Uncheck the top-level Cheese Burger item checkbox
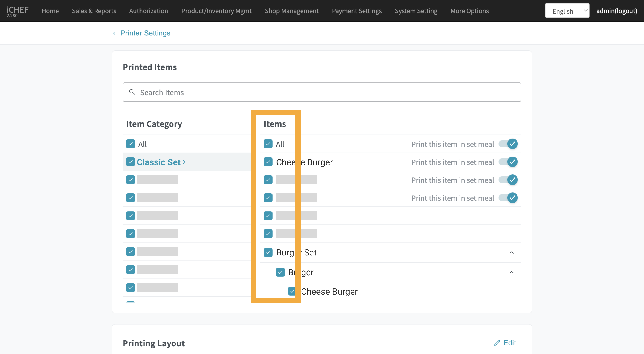This screenshot has width=644, height=354. click(x=268, y=162)
